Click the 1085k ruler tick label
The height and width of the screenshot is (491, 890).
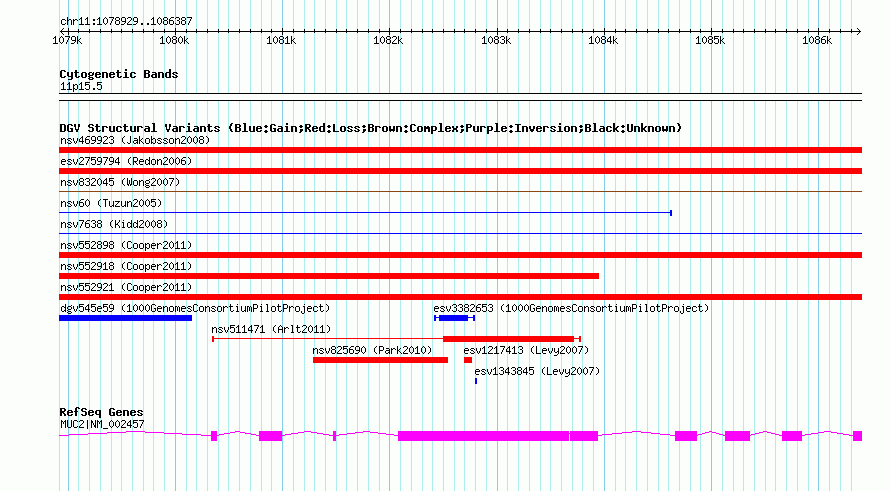point(710,40)
